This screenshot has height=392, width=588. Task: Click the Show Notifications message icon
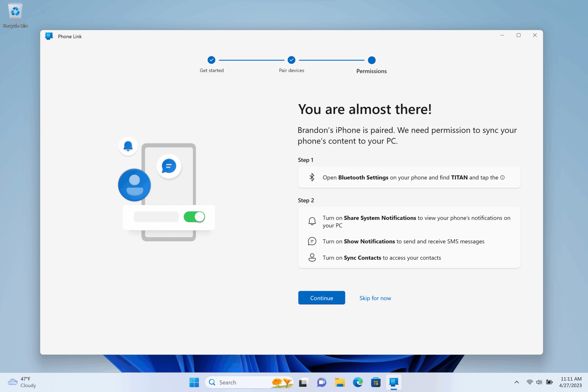(x=312, y=241)
